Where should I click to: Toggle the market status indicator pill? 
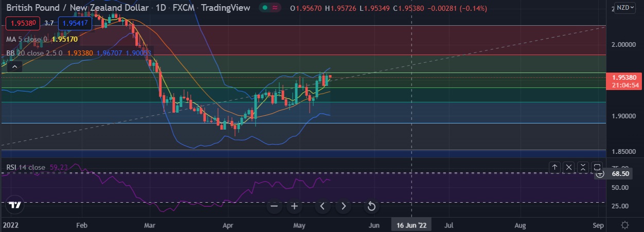pyautogui.click(x=271, y=8)
